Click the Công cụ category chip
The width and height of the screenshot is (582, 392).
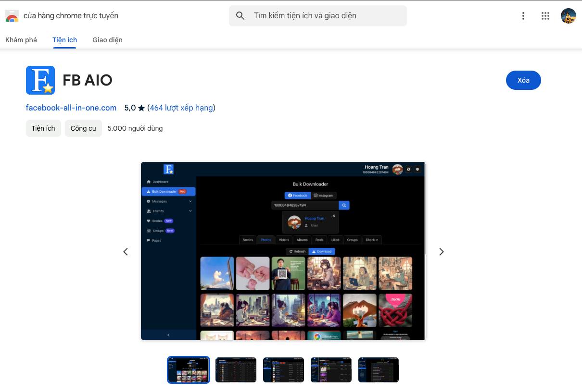pos(83,128)
